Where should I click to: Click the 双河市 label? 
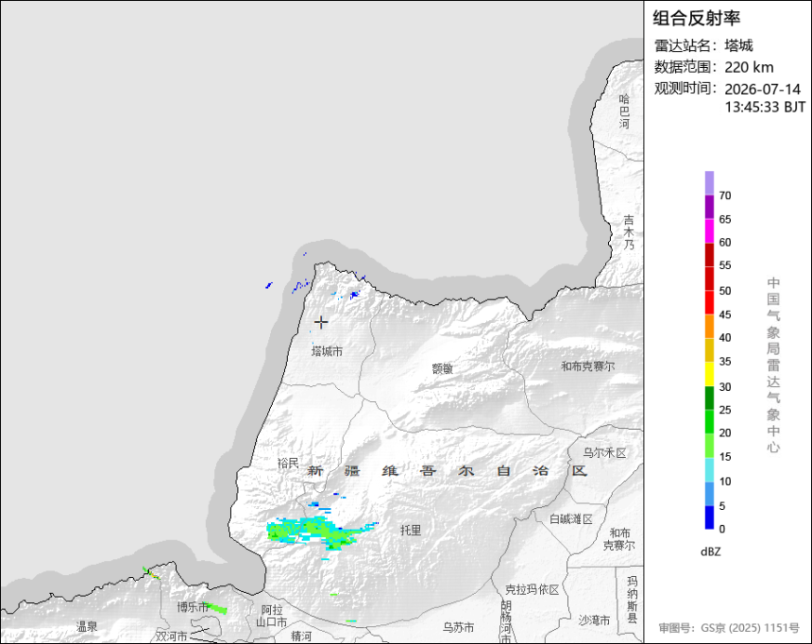tap(172, 636)
